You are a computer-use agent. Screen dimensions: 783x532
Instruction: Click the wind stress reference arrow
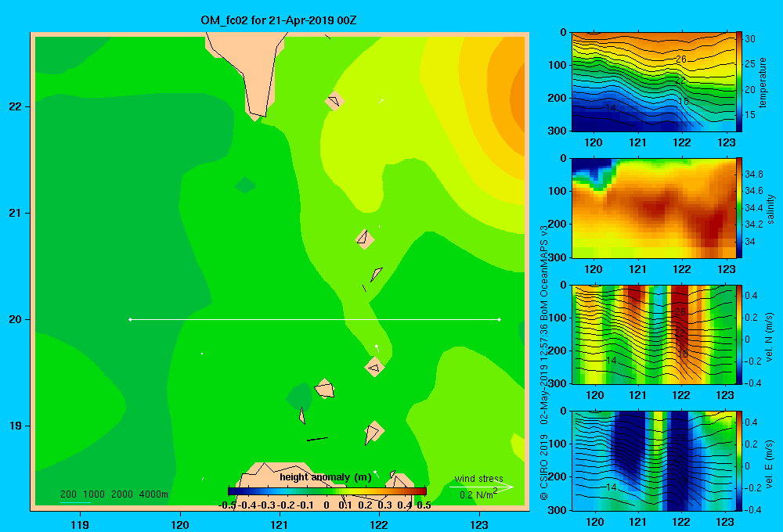tap(481, 487)
